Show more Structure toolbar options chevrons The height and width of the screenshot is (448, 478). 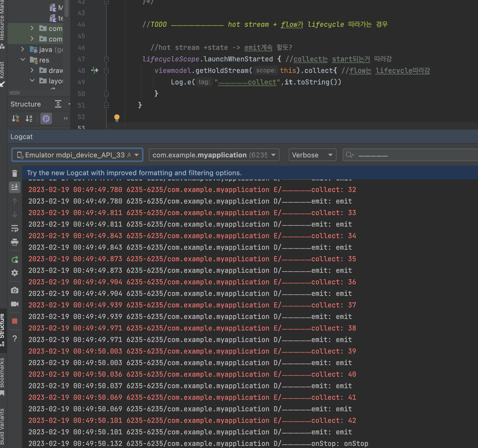point(66,119)
